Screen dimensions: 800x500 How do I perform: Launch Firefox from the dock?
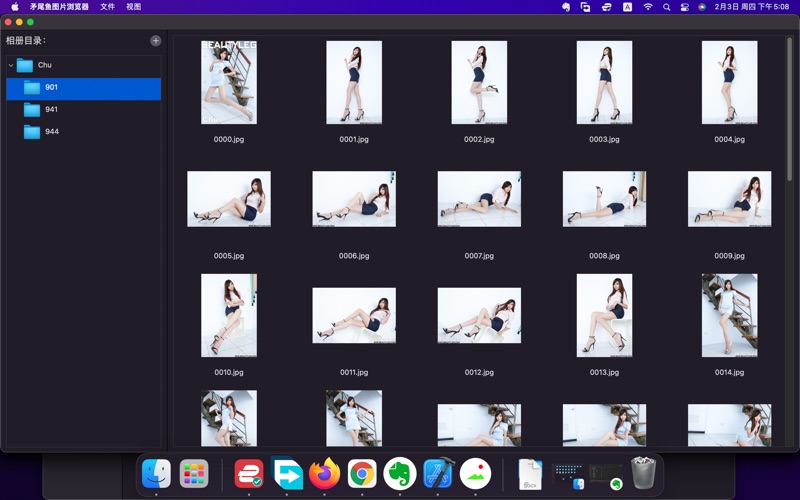pyautogui.click(x=325, y=473)
